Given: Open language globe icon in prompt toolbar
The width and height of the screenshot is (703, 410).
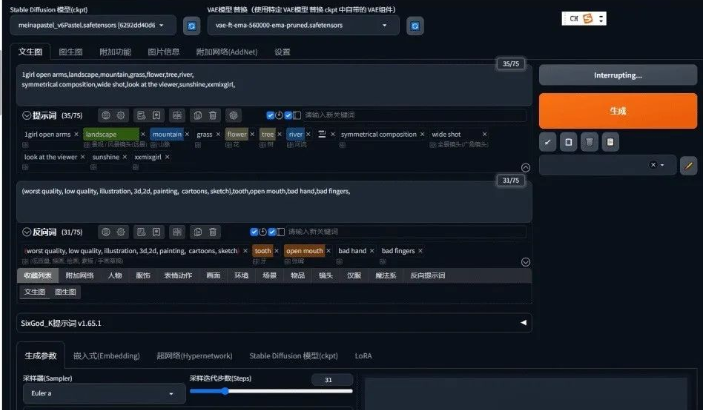Looking at the screenshot, I should tap(106, 115).
